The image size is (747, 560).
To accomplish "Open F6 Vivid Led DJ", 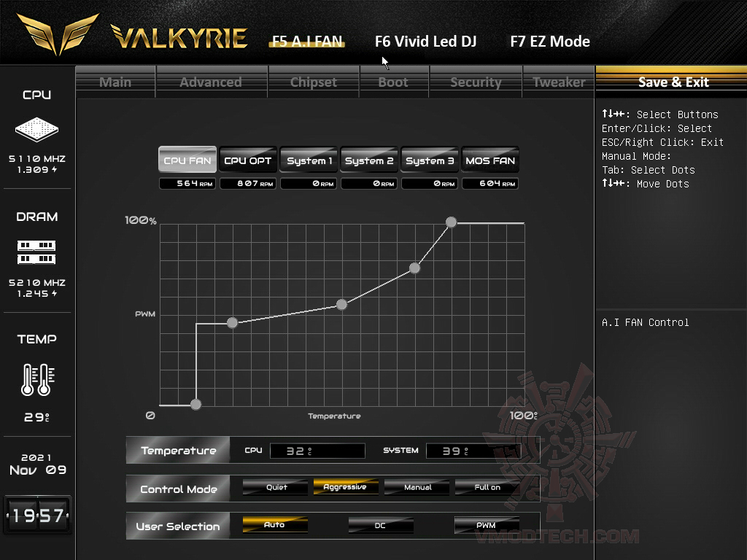I will click(425, 42).
